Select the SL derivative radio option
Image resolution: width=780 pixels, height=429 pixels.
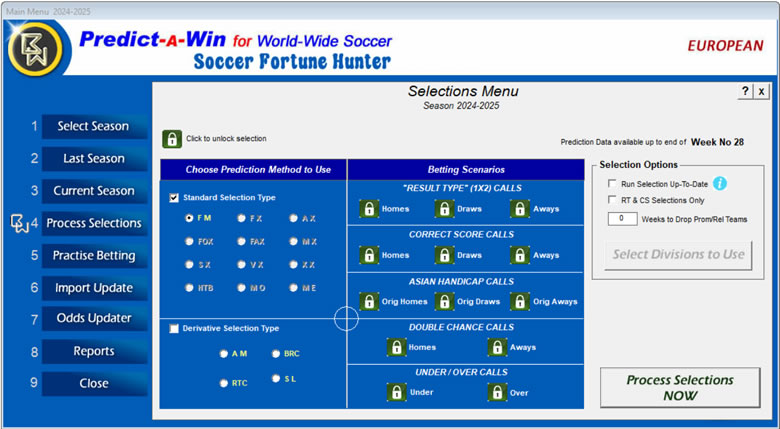click(276, 379)
